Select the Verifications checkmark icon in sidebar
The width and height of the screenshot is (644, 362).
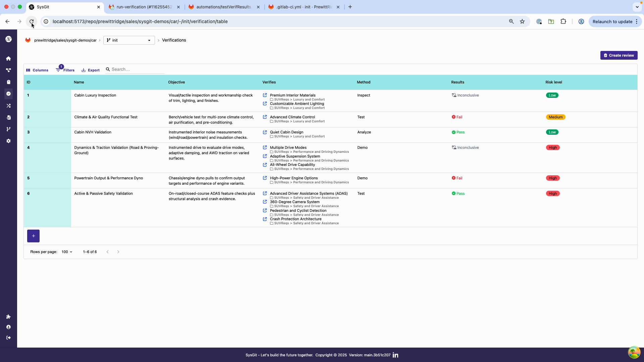[8, 94]
